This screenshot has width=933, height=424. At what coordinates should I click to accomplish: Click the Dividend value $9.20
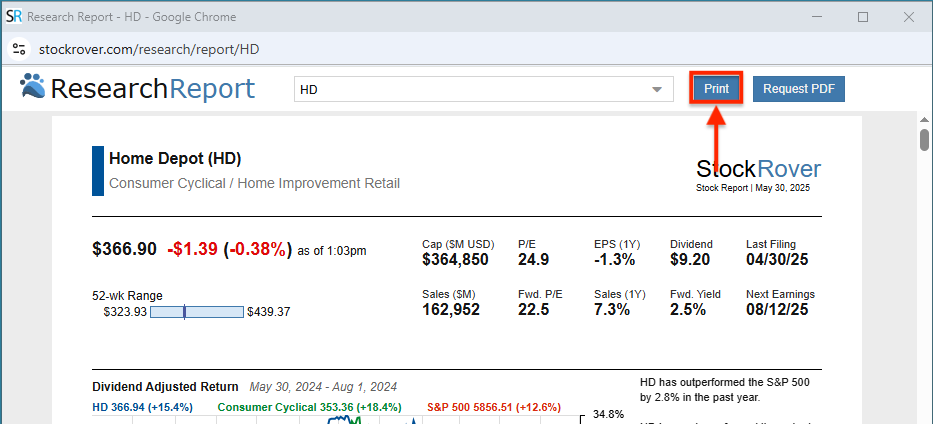point(690,260)
